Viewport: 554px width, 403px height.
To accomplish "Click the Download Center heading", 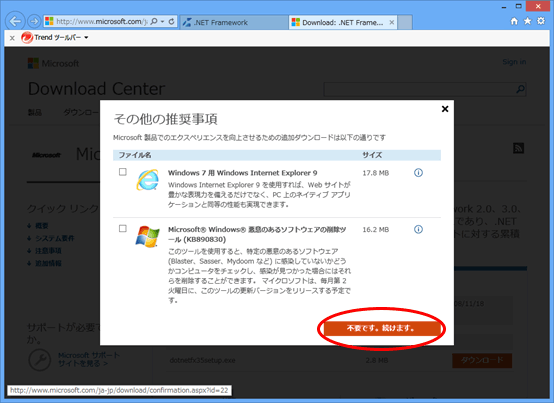I will click(x=96, y=88).
